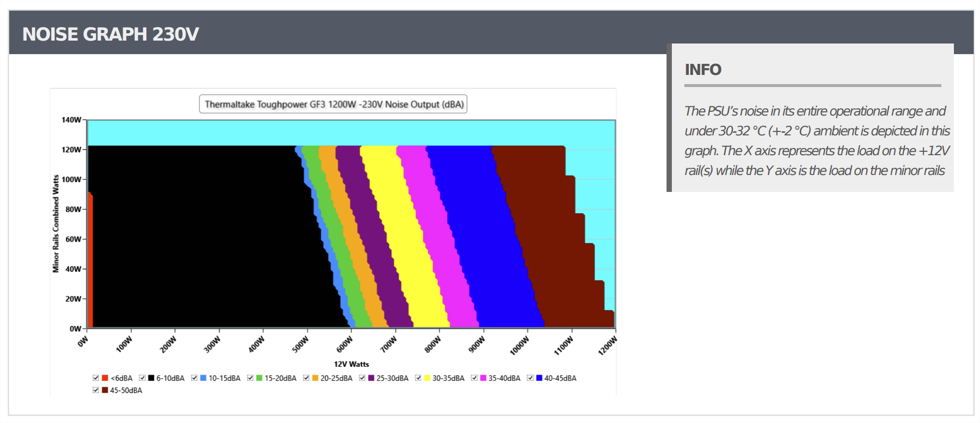Click the 30-35dBA legend text label
The width and height of the screenshot is (980, 423).
pyautogui.click(x=448, y=378)
